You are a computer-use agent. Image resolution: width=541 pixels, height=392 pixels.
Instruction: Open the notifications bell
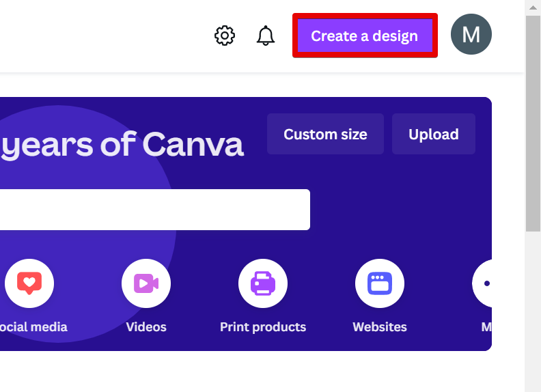coord(265,36)
